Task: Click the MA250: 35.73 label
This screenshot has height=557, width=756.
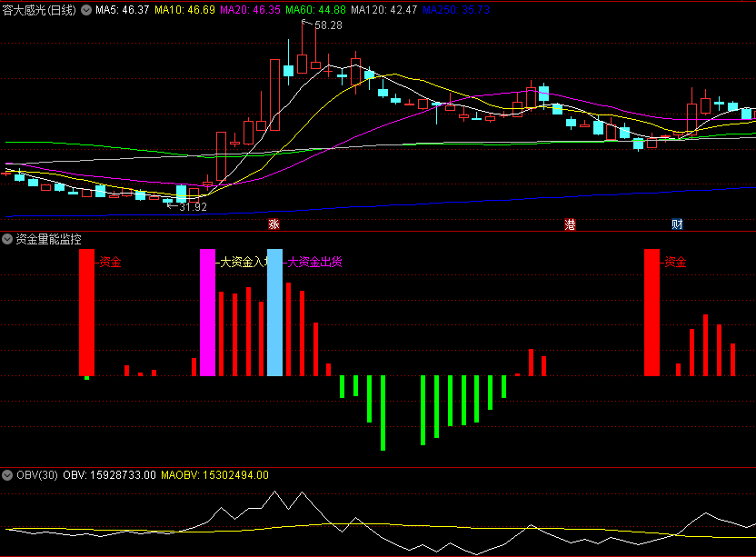Action: click(456, 10)
